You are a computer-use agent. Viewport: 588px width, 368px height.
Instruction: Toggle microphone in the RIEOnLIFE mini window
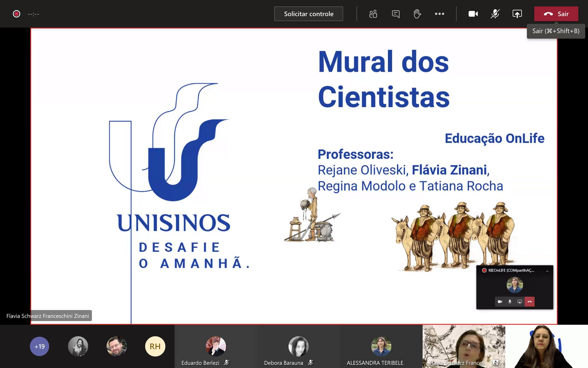510,302
